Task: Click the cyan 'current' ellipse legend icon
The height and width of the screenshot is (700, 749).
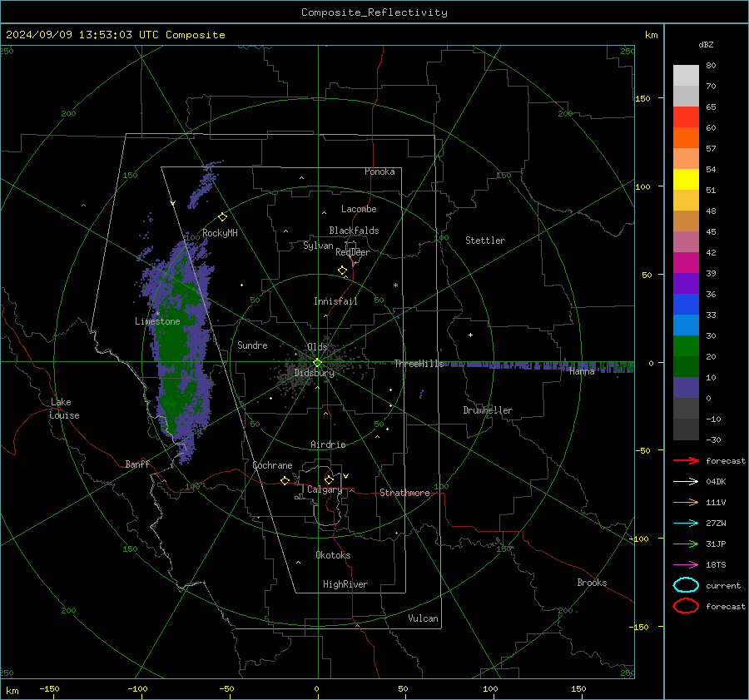Action: (x=686, y=585)
